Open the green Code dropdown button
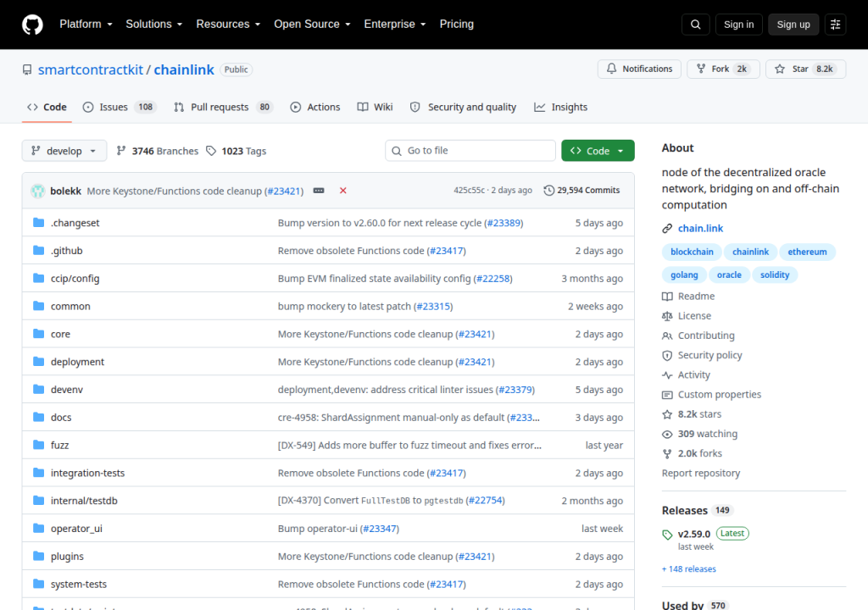Screen dimensions: 868x610 [598, 151]
